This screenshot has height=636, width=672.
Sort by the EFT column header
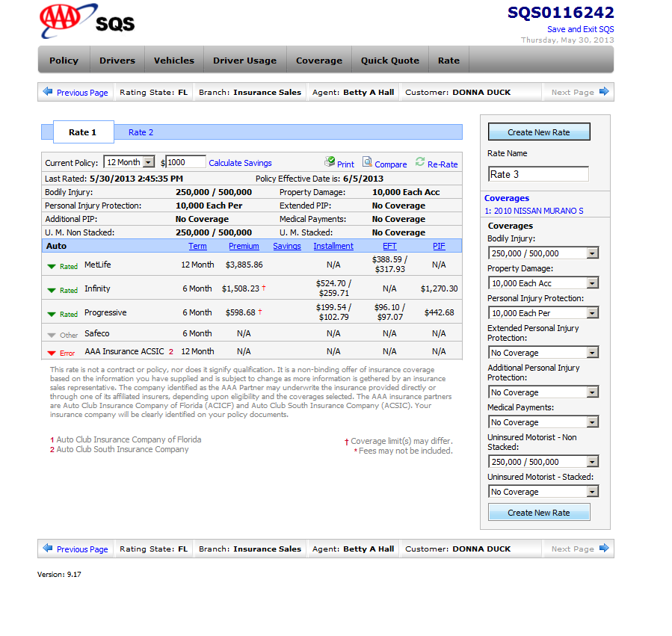[389, 246]
